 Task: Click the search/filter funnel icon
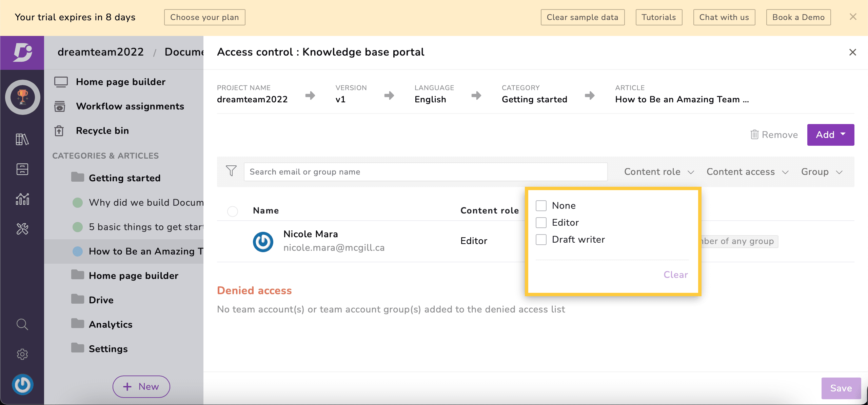click(x=231, y=171)
